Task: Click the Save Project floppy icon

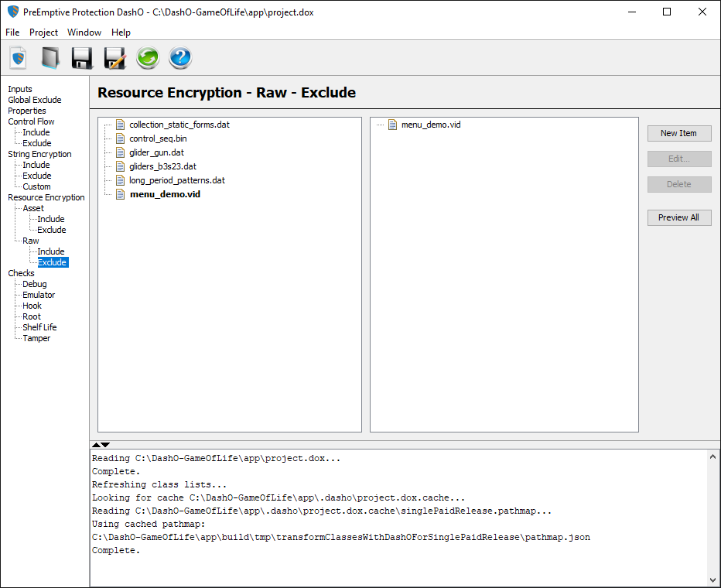Action: point(82,58)
